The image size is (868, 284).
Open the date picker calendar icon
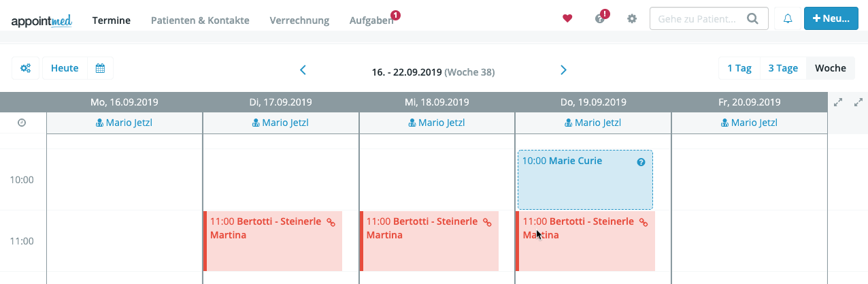(100, 68)
